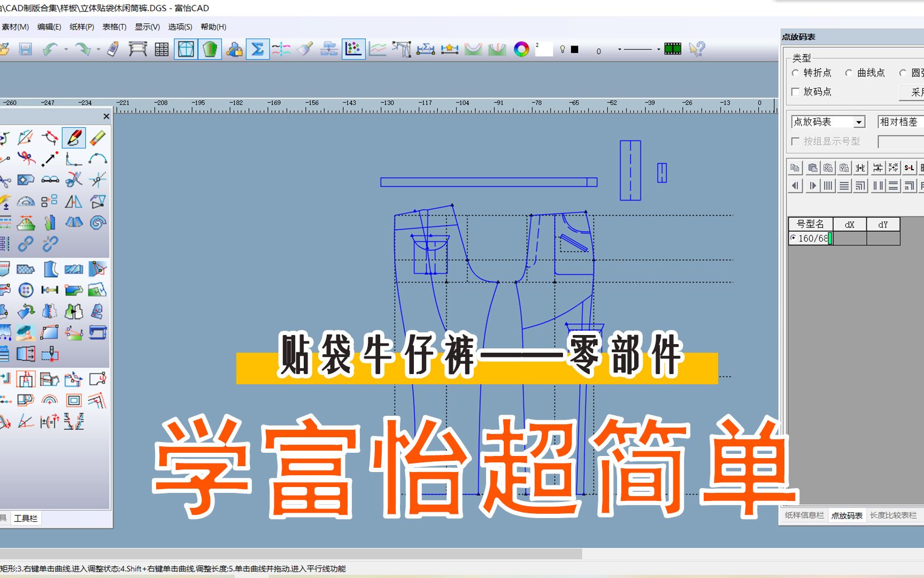Click the line width value 0
Screen dimensions: 924x578
coord(599,51)
